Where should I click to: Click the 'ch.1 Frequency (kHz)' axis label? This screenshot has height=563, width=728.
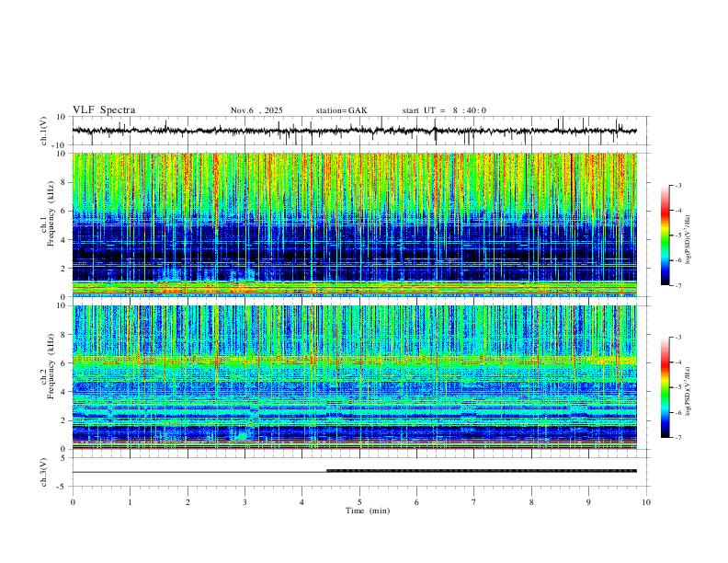click(x=47, y=213)
